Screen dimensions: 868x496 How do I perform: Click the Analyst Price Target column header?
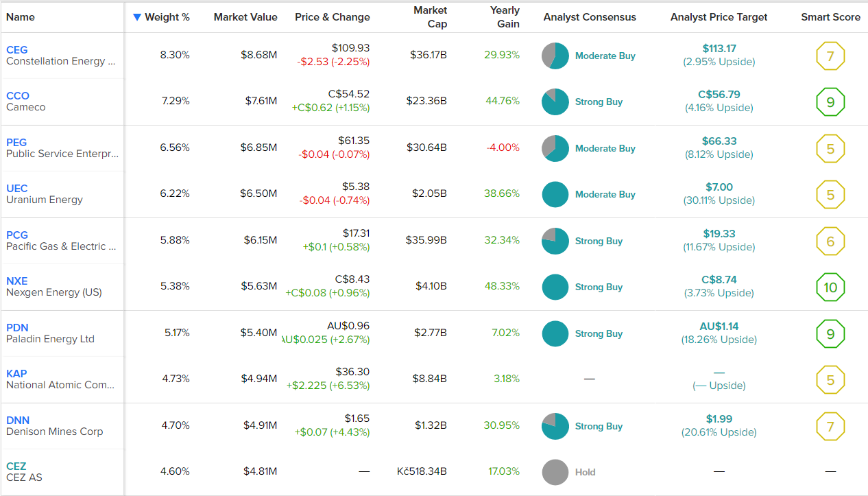point(719,17)
